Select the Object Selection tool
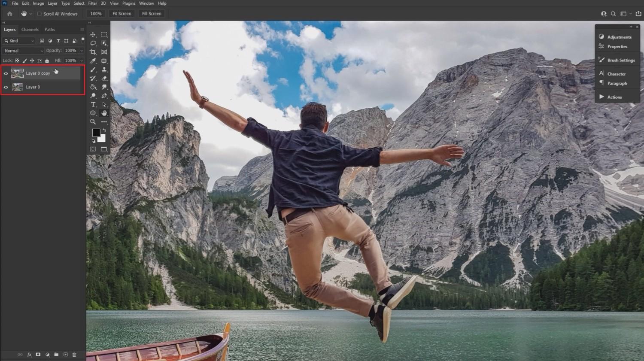 pyautogui.click(x=104, y=43)
